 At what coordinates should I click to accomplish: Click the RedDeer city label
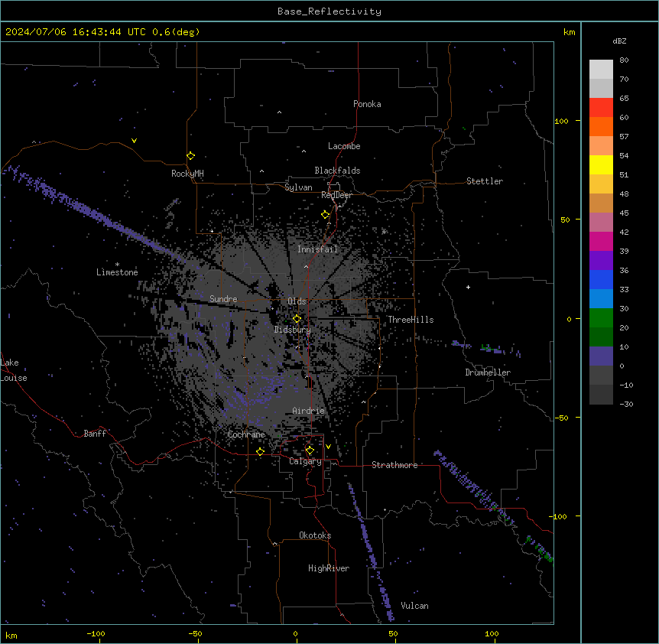click(336, 195)
